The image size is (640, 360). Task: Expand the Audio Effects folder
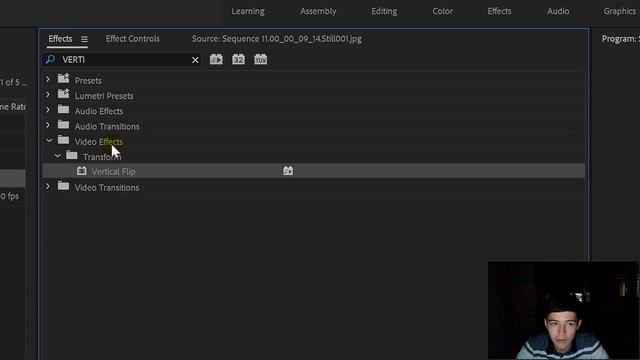48,110
